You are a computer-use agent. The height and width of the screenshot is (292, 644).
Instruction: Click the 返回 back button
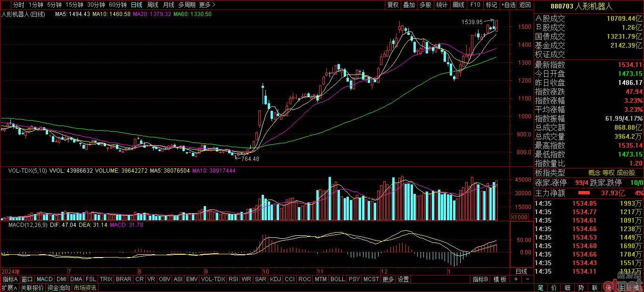pos(525,5)
